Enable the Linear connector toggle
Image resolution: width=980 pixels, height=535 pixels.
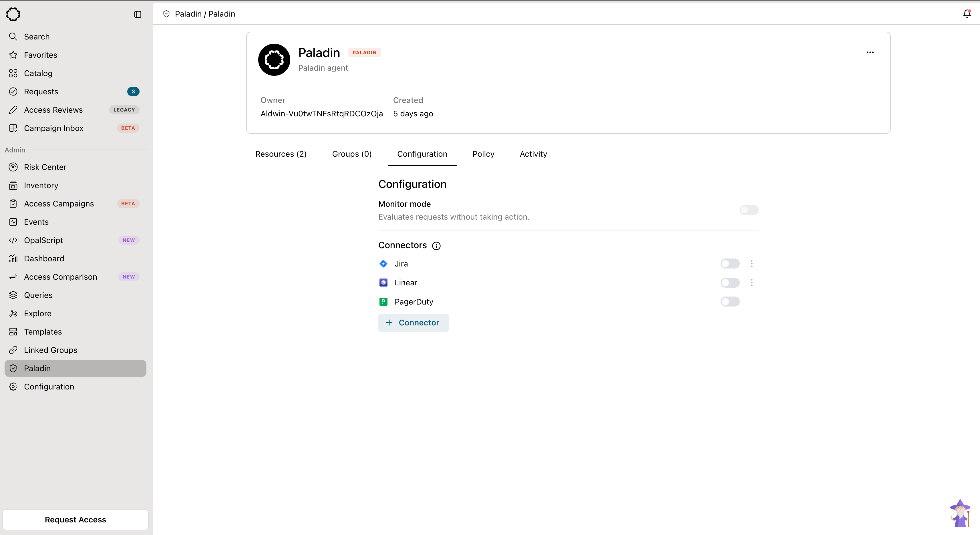click(730, 282)
